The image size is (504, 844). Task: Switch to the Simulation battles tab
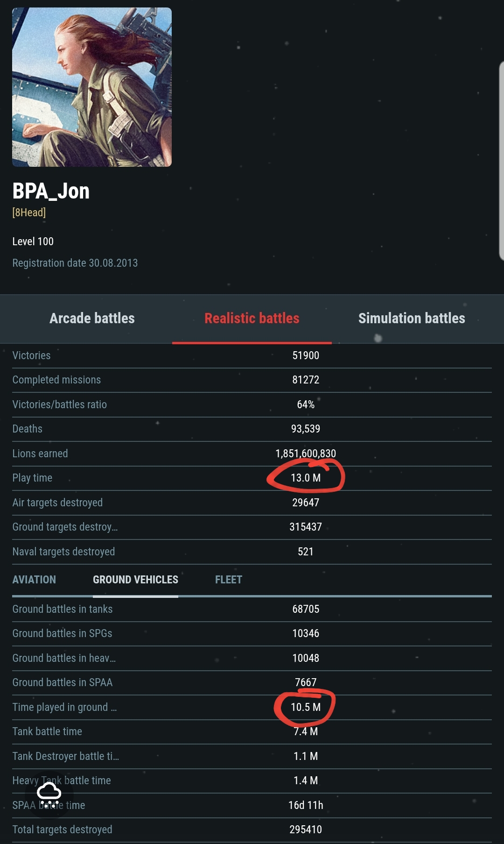coord(412,319)
